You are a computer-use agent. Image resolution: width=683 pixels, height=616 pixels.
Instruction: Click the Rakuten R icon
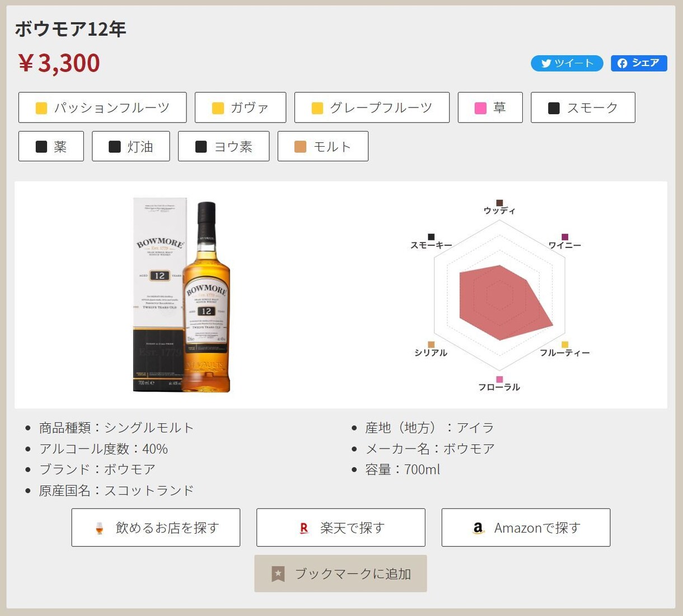point(304,528)
